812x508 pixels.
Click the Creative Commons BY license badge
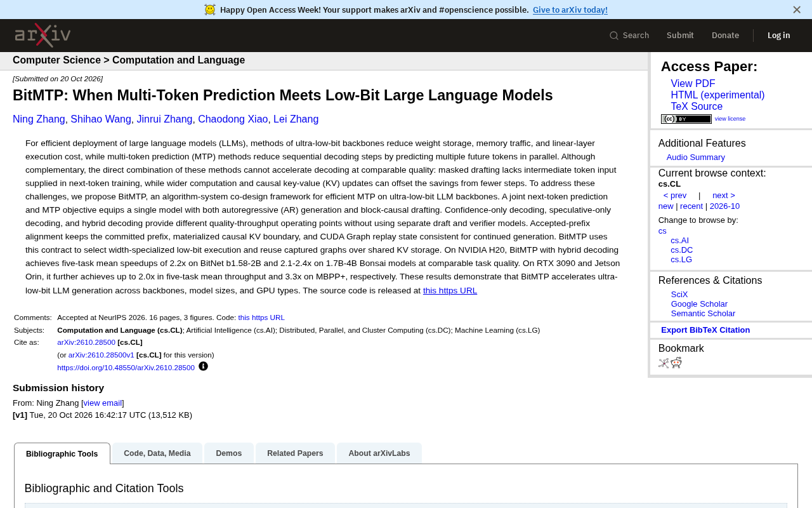click(686, 119)
